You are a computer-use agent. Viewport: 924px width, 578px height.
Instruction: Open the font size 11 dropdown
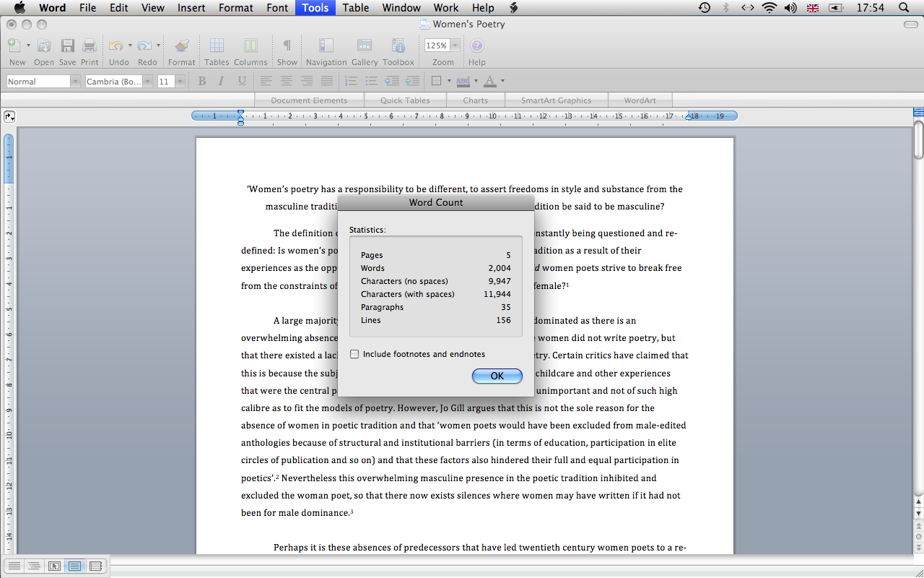pyautogui.click(x=180, y=82)
